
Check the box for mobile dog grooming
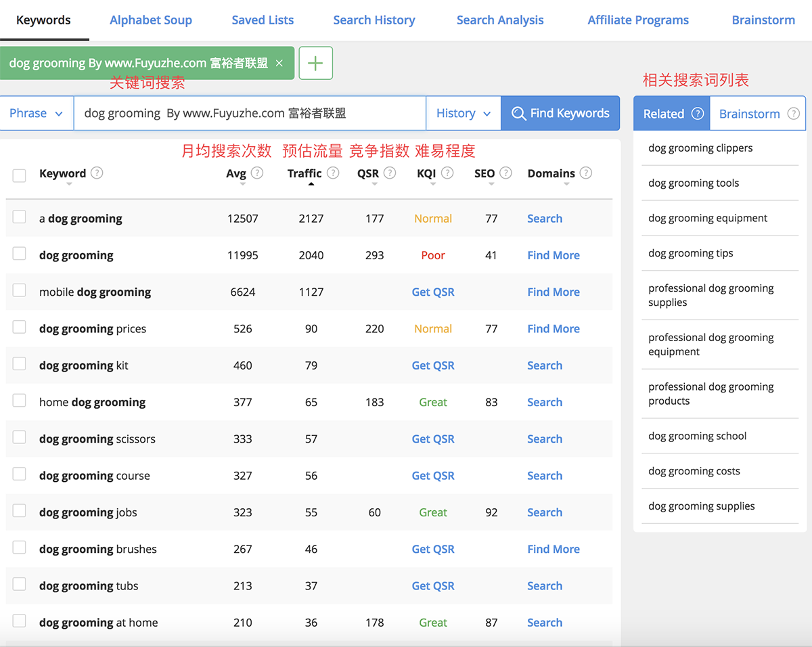click(20, 290)
